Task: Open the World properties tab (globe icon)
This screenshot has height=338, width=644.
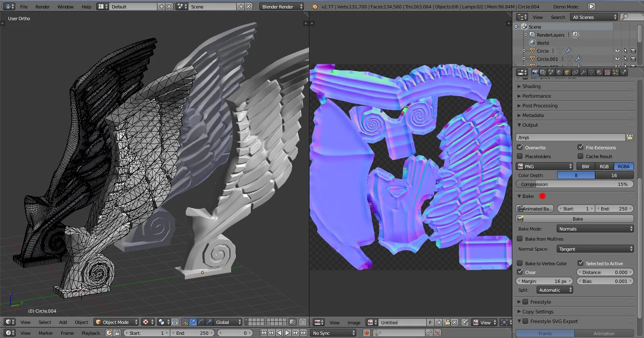Action: (559, 72)
